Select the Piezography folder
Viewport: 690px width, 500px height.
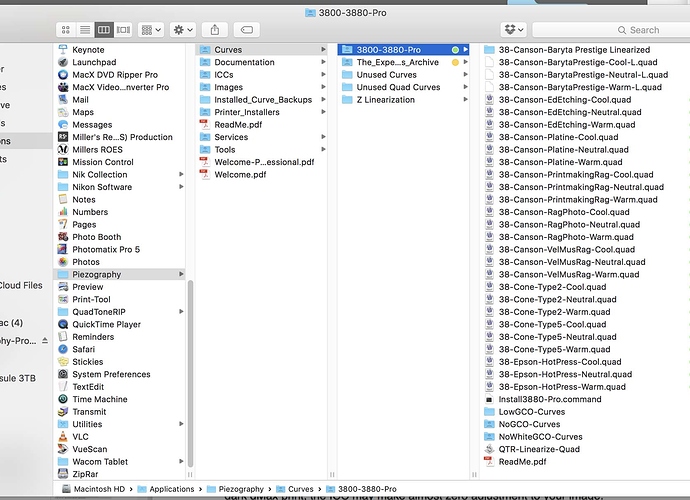(119, 274)
